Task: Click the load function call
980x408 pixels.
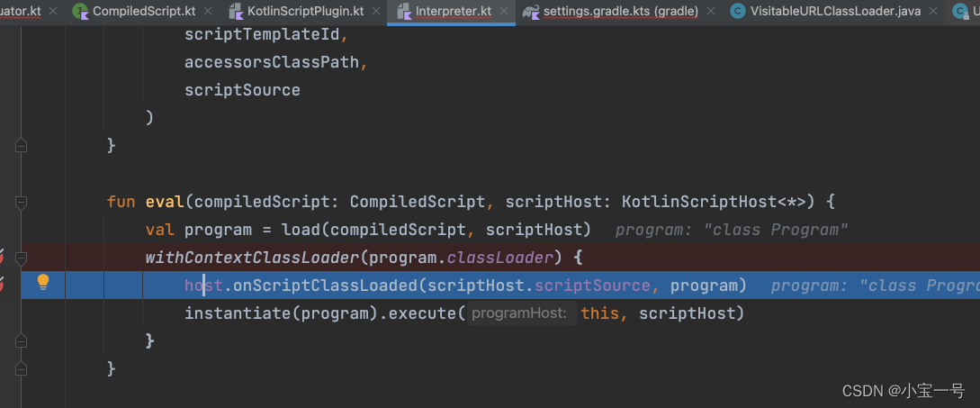Action: (x=301, y=230)
